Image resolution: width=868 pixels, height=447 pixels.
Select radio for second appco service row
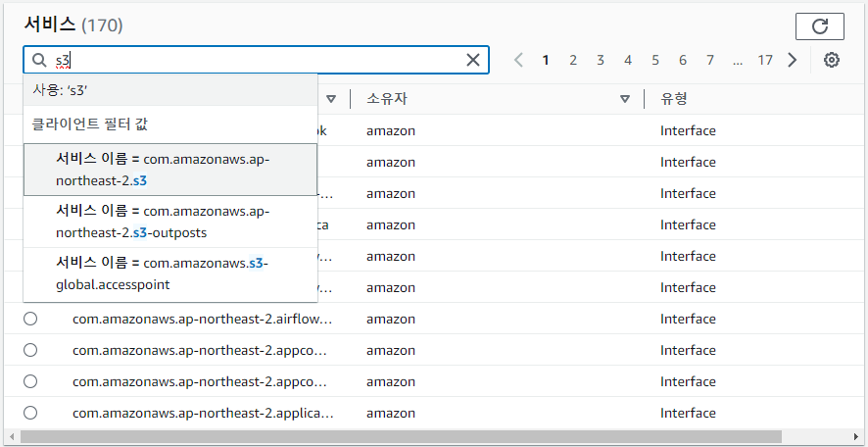click(30, 381)
